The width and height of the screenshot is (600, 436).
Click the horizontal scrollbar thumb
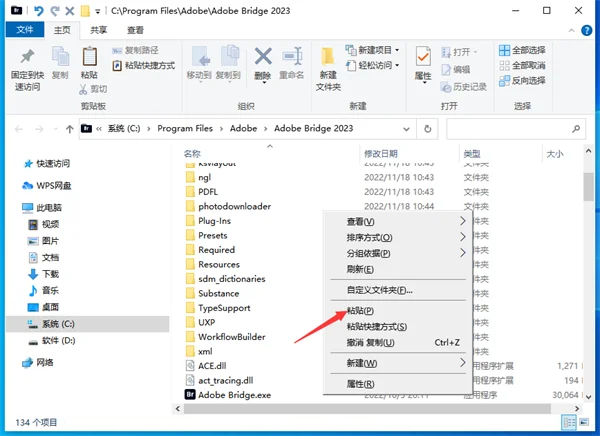pos(367,409)
